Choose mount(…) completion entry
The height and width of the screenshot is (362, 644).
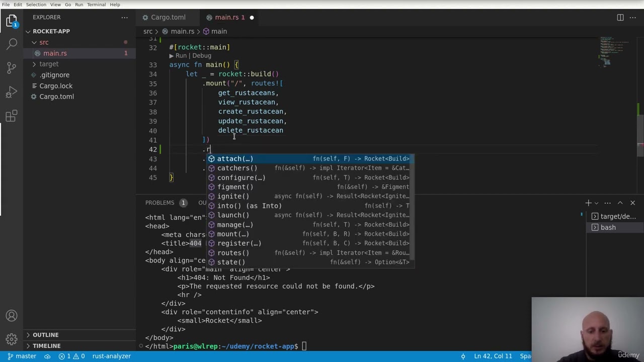[x=309, y=234]
